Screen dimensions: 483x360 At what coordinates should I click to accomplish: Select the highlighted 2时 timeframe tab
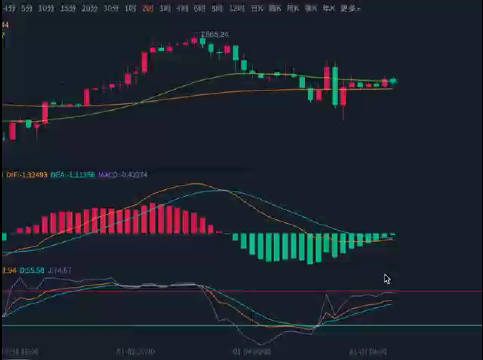click(x=148, y=9)
